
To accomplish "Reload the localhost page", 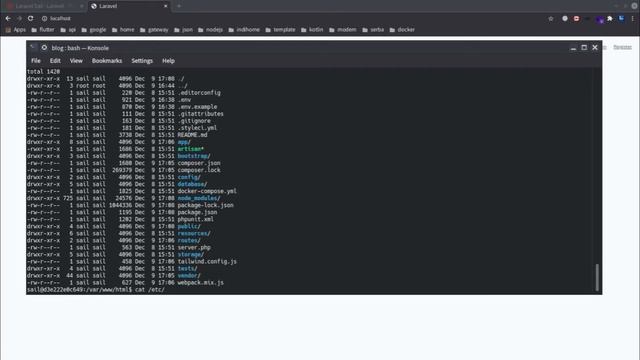I will tap(31, 18).
